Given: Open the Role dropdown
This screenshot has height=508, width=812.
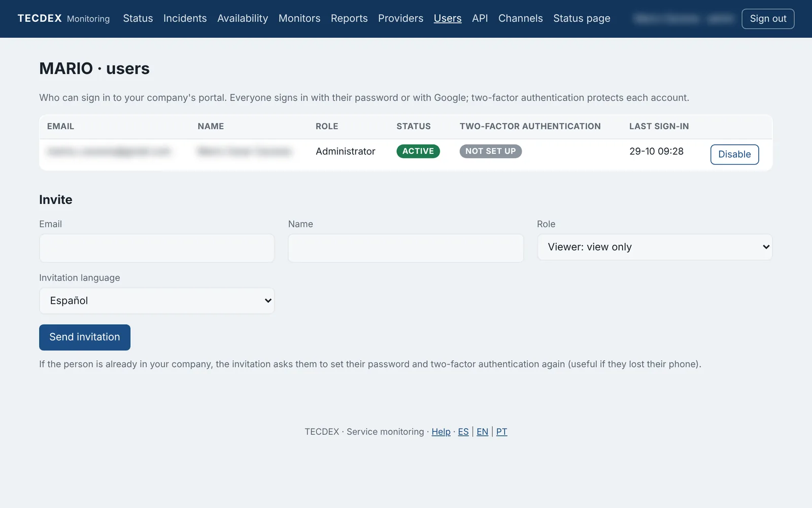Looking at the screenshot, I should 655,247.
